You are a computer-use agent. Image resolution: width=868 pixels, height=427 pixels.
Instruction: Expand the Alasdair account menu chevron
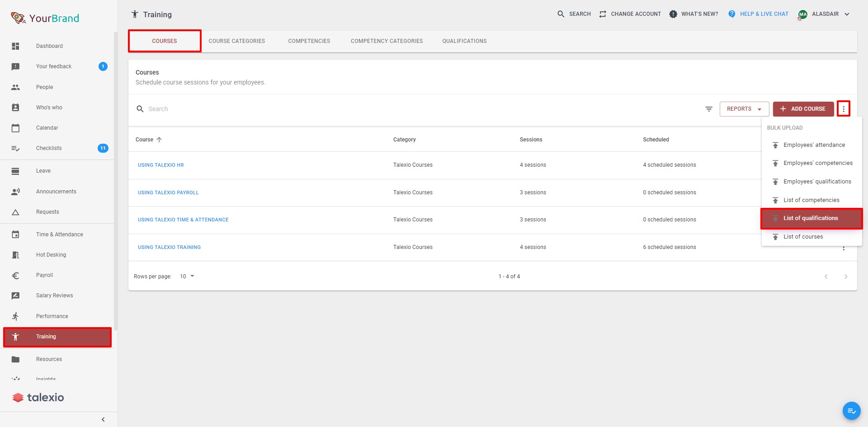[847, 14]
